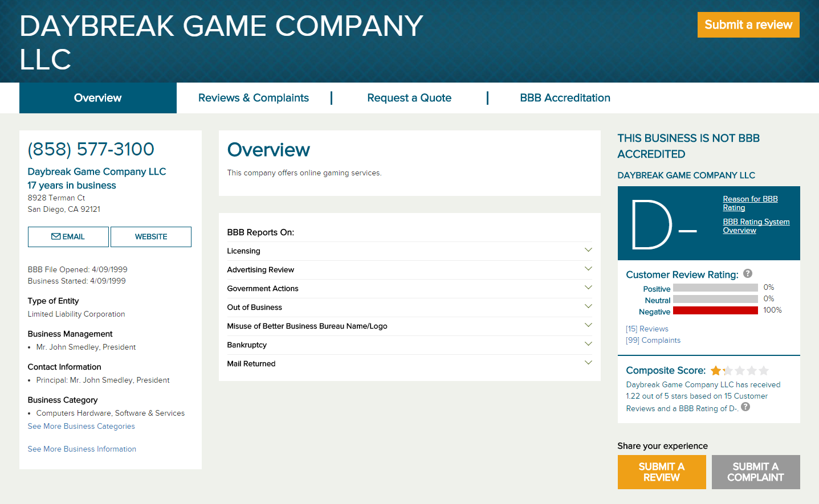The height and width of the screenshot is (504, 819).
Task: Click See More Business Information link
Action: tap(82, 449)
